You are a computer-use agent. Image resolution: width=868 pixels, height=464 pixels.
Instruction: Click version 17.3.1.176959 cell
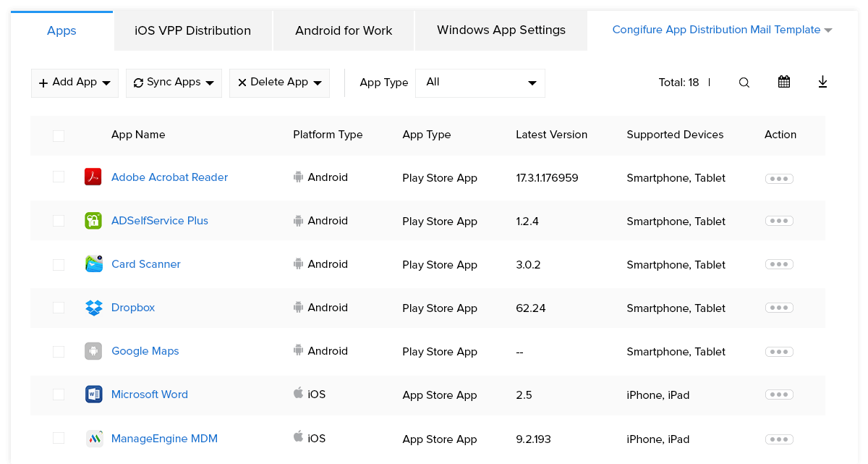(547, 178)
